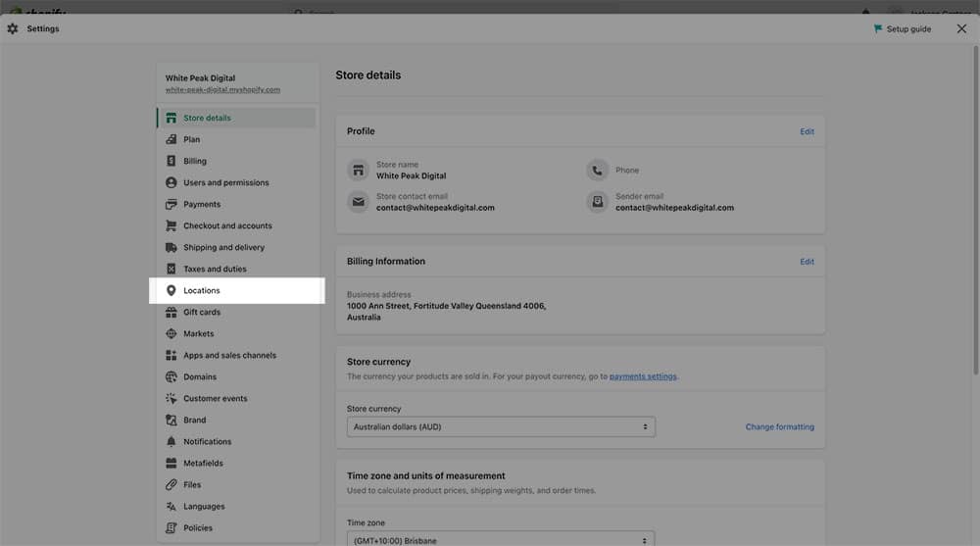This screenshot has height=546, width=980.
Task: Click the Languages translate icon
Action: (171, 506)
